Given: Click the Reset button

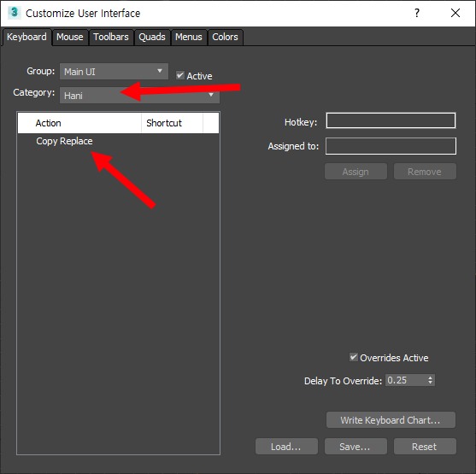Looking at the screenshot, I should (425, 447).
